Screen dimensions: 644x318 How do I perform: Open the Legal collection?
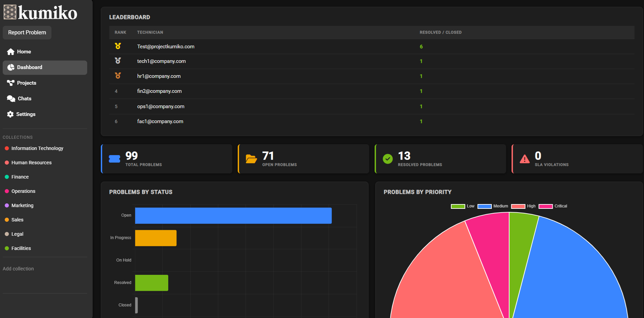click(17, 234)
